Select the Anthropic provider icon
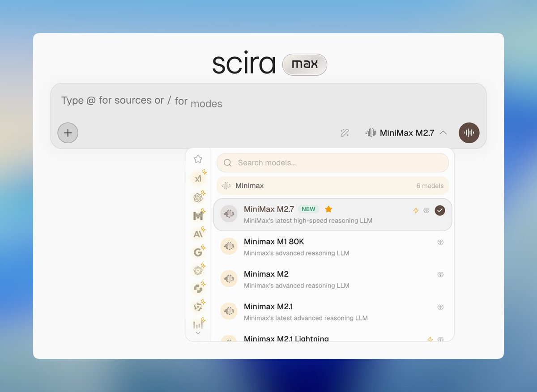537x392 pixels. click(198, 234)
